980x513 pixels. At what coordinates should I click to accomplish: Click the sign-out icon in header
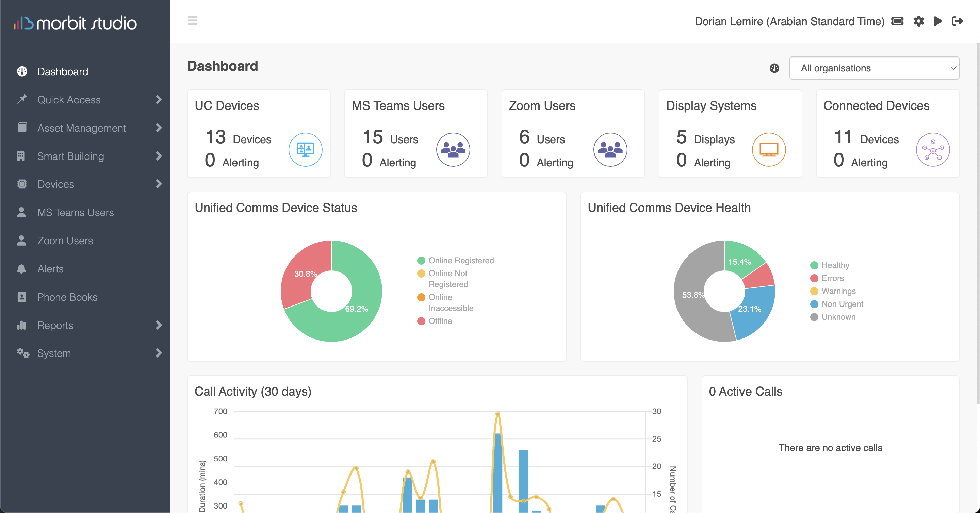click(x=958, y=21)
